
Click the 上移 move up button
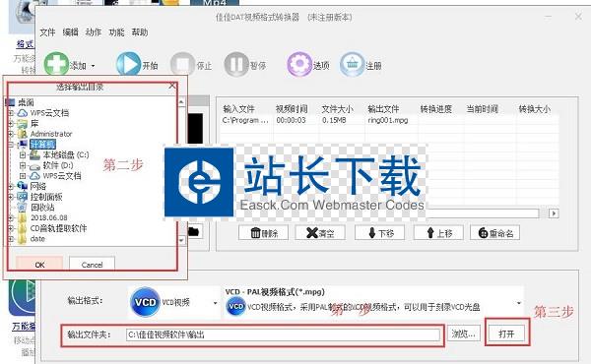coord(438,233)
